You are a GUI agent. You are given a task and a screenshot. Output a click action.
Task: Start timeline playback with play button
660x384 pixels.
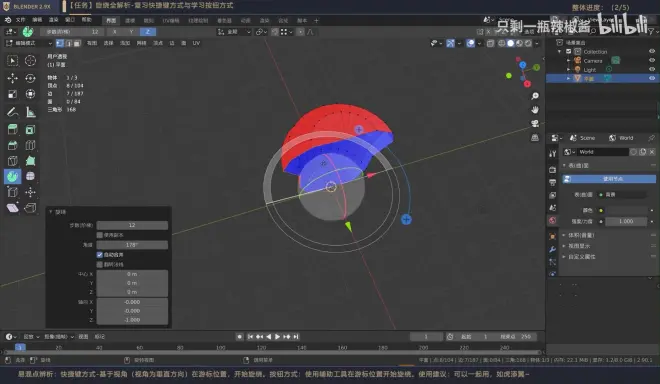(277, 336)
